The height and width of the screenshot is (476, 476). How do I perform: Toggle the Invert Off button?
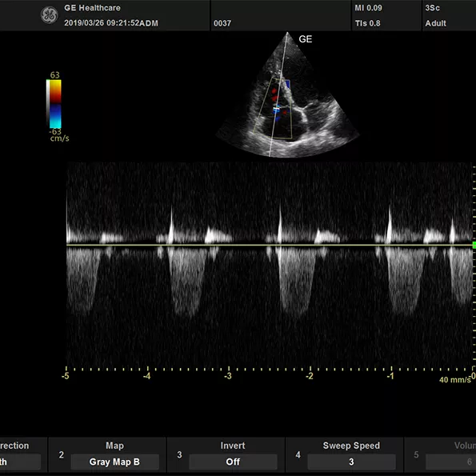point(233,462)
